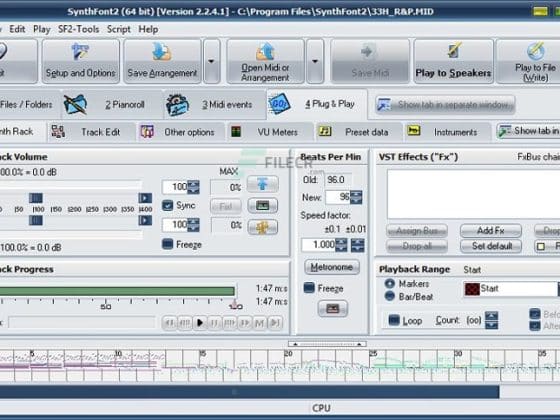560x420 pixels.
Task: Toggle the Sync checkbox
Action: [168, 205]
